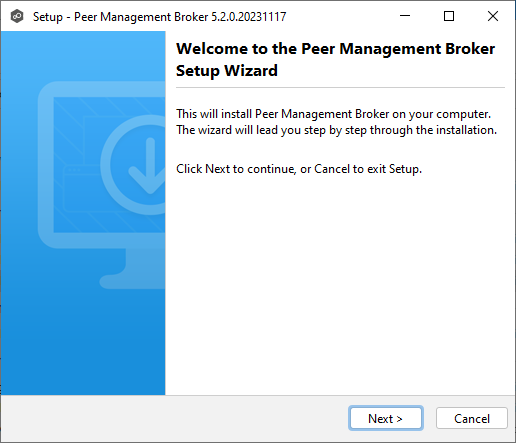
Task: Click the window title text with version 5.2.0.20231117
Action: [x=160, y=17]
